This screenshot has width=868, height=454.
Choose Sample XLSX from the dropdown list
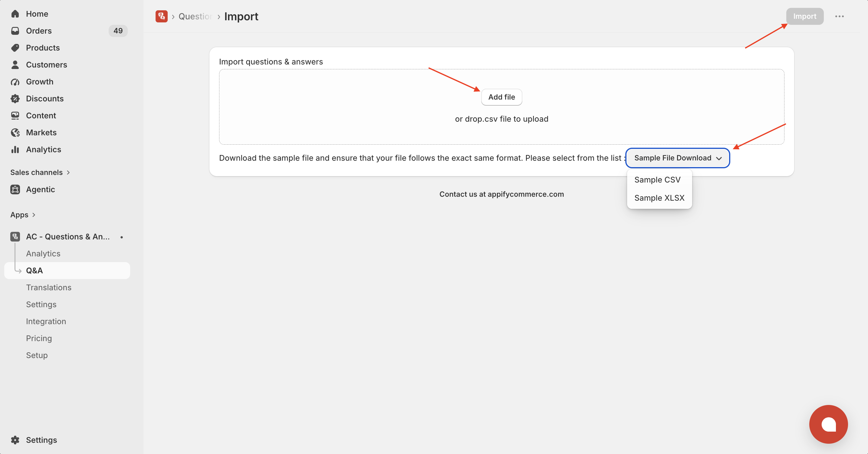coord(659,198)
